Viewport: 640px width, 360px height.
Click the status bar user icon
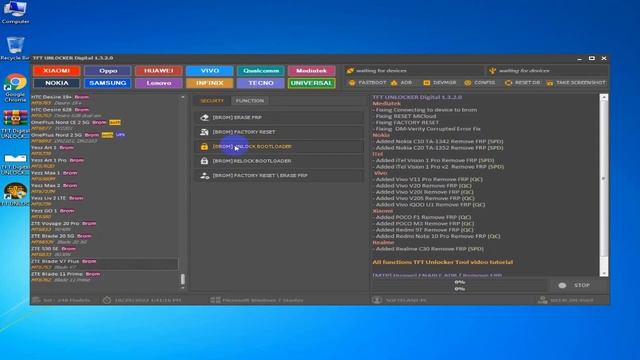[376, 300]
